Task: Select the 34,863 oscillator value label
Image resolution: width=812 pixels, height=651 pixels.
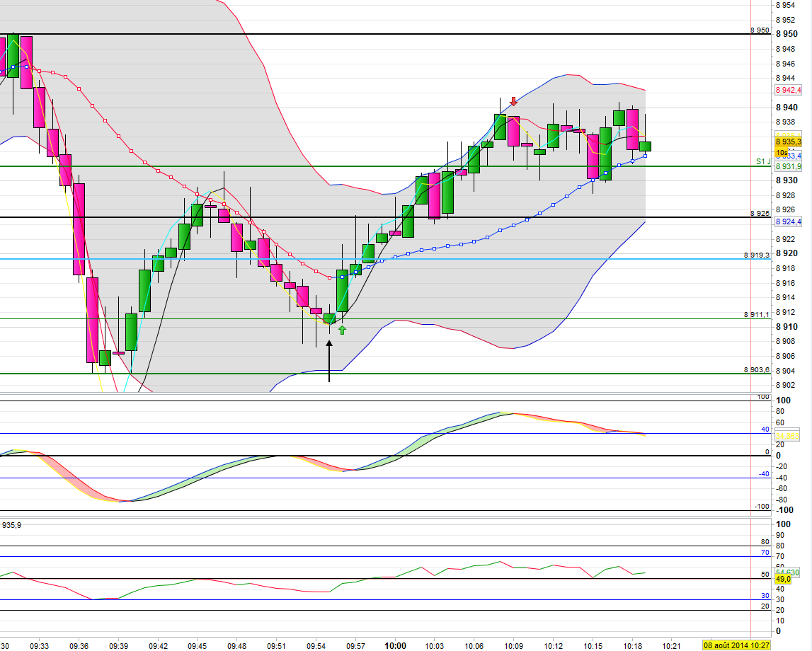Action: tap(787, 437)
